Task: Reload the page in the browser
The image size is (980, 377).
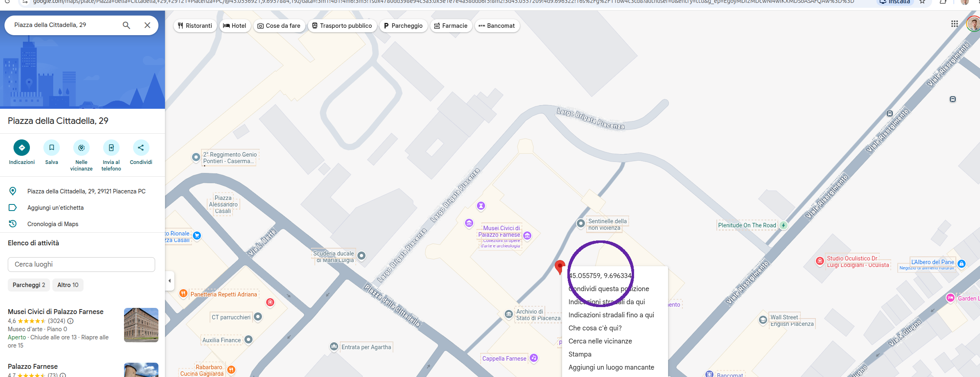Action: [7, 2]
